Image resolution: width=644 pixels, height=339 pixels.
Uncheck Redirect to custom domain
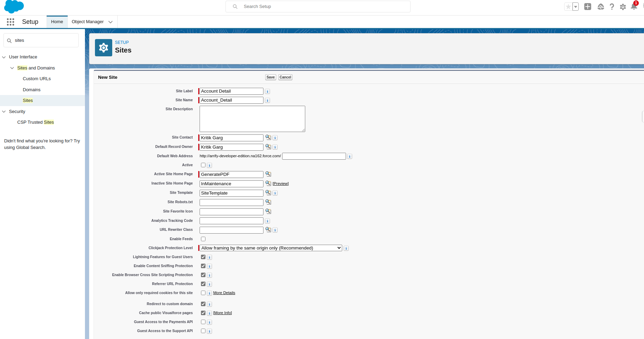203,304
